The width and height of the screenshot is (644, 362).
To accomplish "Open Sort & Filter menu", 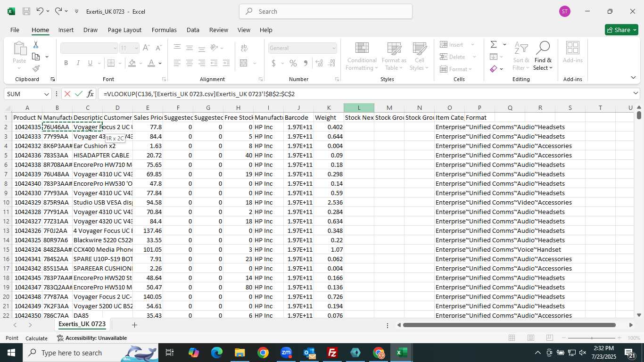I will pos(521,57).
